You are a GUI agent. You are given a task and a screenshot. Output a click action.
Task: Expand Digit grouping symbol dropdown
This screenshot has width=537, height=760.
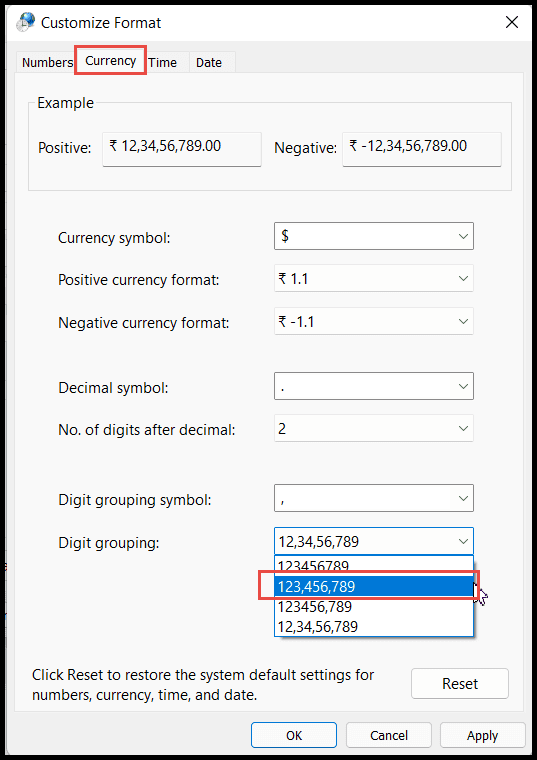tap(374, 498)
